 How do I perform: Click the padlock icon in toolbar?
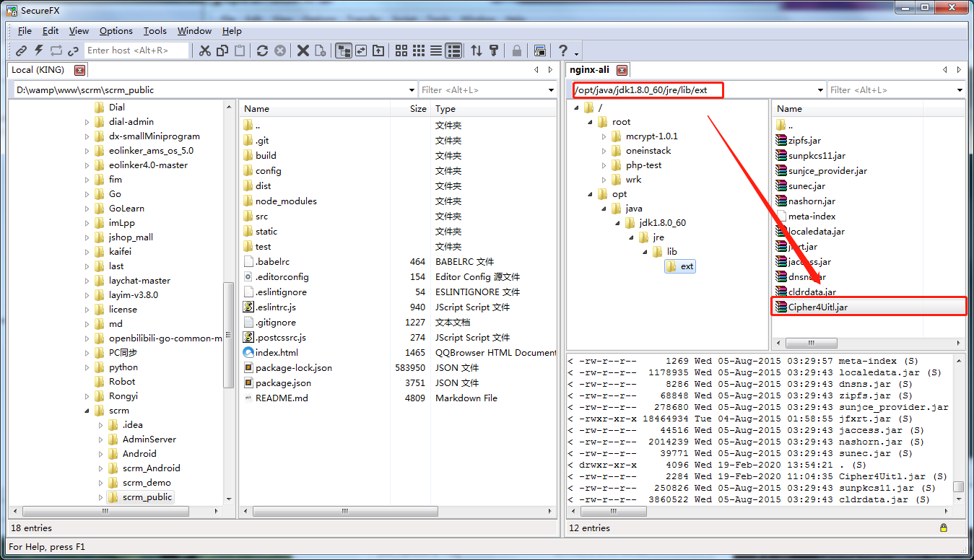tap(517, 51)
